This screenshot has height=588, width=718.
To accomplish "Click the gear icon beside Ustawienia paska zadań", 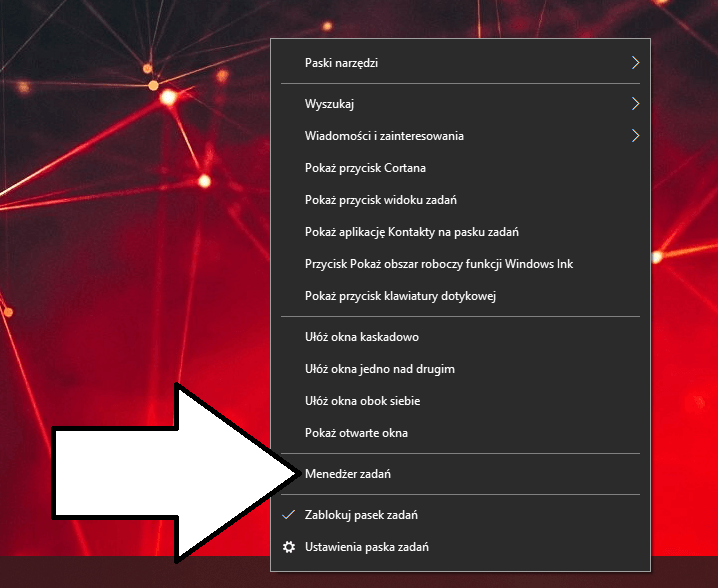I will pyautogui.click(x=288, y=547).
